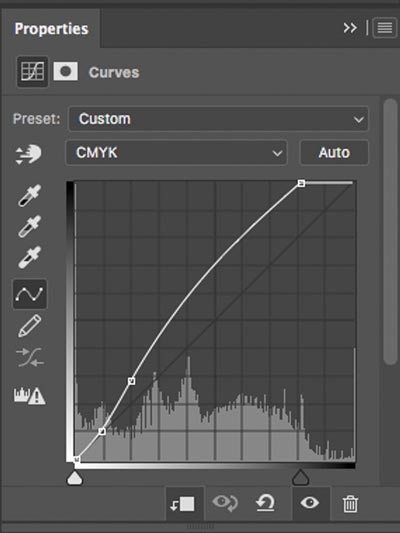Viewport: 400px width, 533px height.
Task: Click the Auto button
Action: 334,153
